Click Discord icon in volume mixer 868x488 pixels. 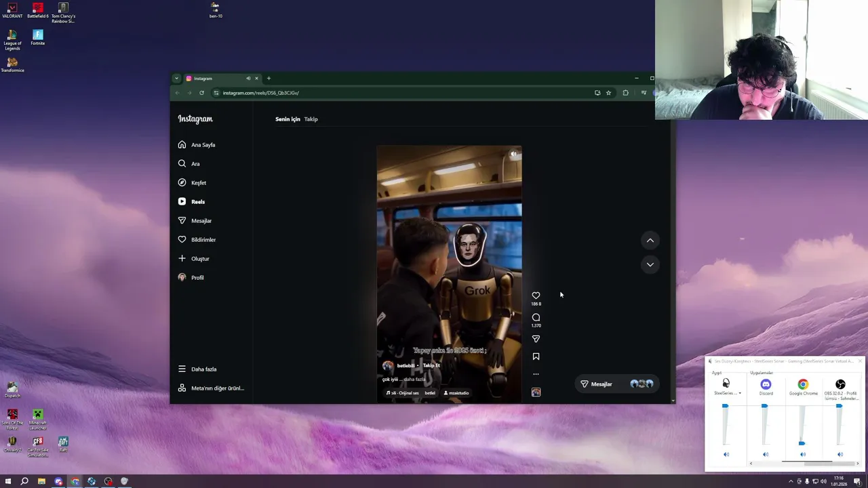[x=766, y=384]
